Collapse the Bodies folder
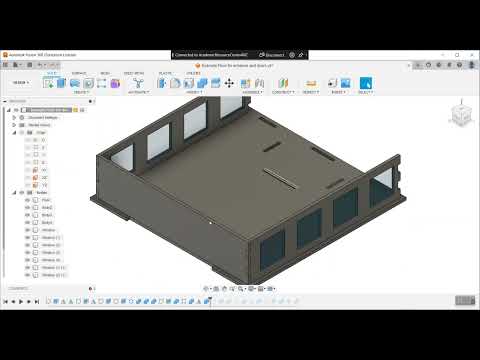The width and height of the screenshot is (480, 360). (x=14, y=193)
